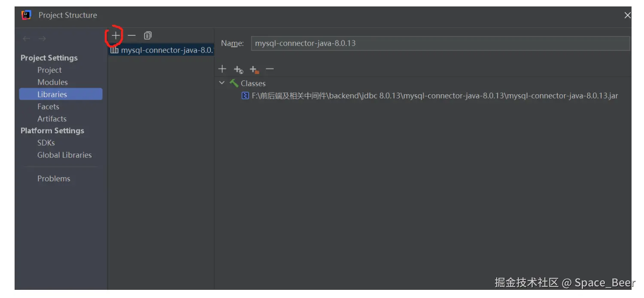Click the Platform Settings heading
Screen dimensions: 644x298
tap(52, 131)
